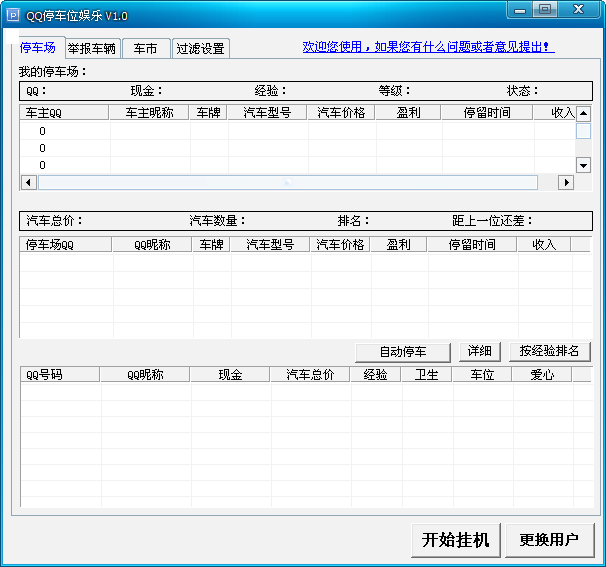This screenshot has width=606, height=567.
Task: Click 汽车型号 header in the middle table
Action: click(x=271, y=244)
